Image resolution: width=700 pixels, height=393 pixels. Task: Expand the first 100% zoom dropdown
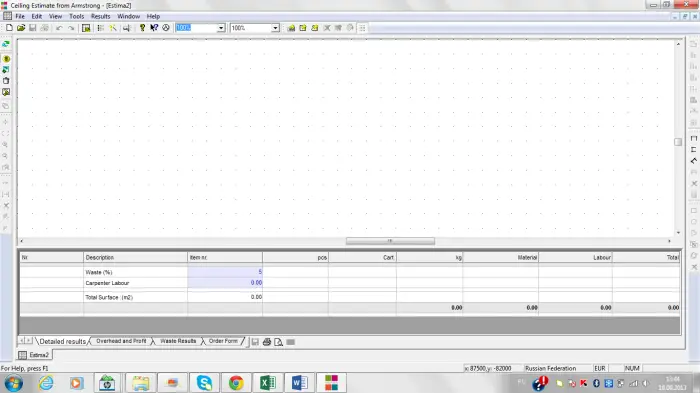(x=221, y=28)
